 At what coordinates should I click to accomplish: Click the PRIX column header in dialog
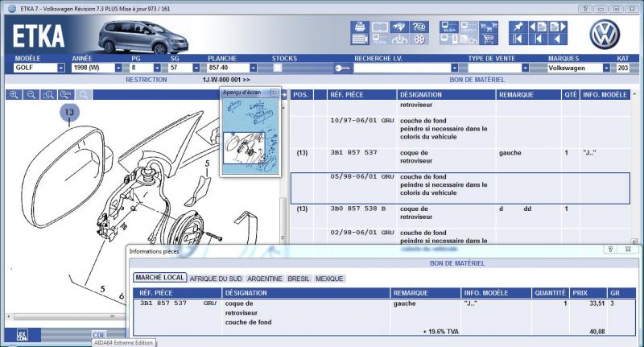[x=588, y=293]
